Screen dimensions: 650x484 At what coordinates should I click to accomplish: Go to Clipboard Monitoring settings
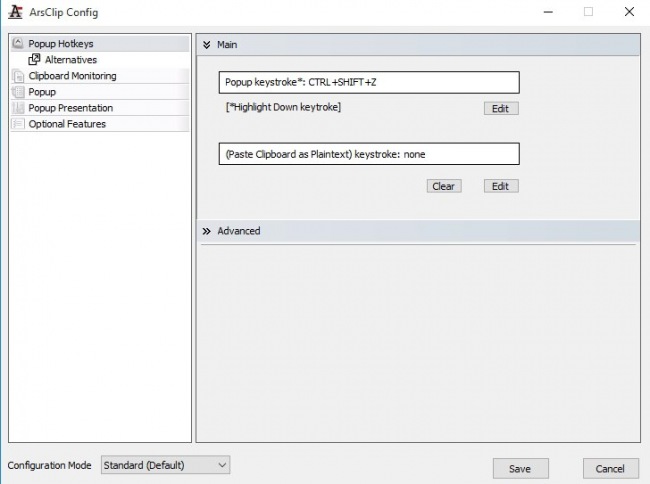pyautogui.click(x=100, y=76)
